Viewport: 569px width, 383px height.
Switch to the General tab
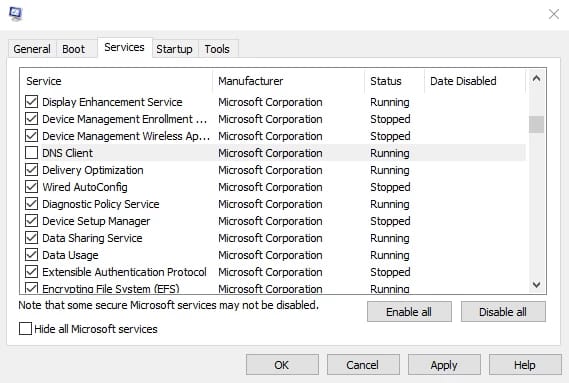(32, 49)
